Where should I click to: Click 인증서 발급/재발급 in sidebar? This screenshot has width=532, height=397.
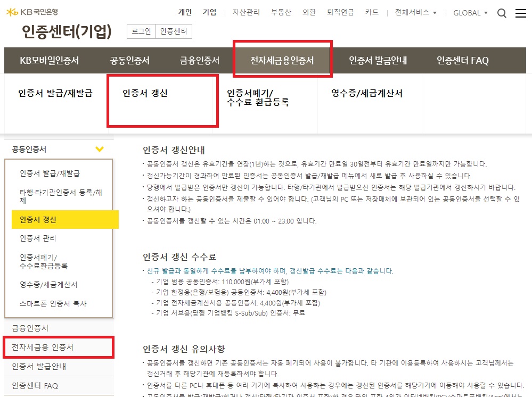tap(50, 173)
